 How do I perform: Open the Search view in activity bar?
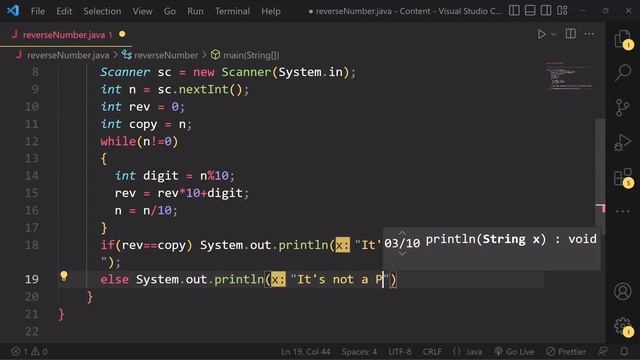tap(623, 73)
